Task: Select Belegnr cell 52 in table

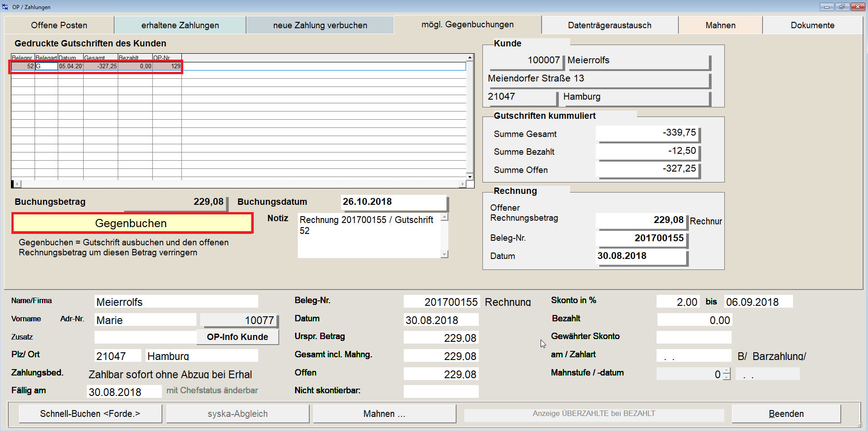Action: click(x=23, y=66)
